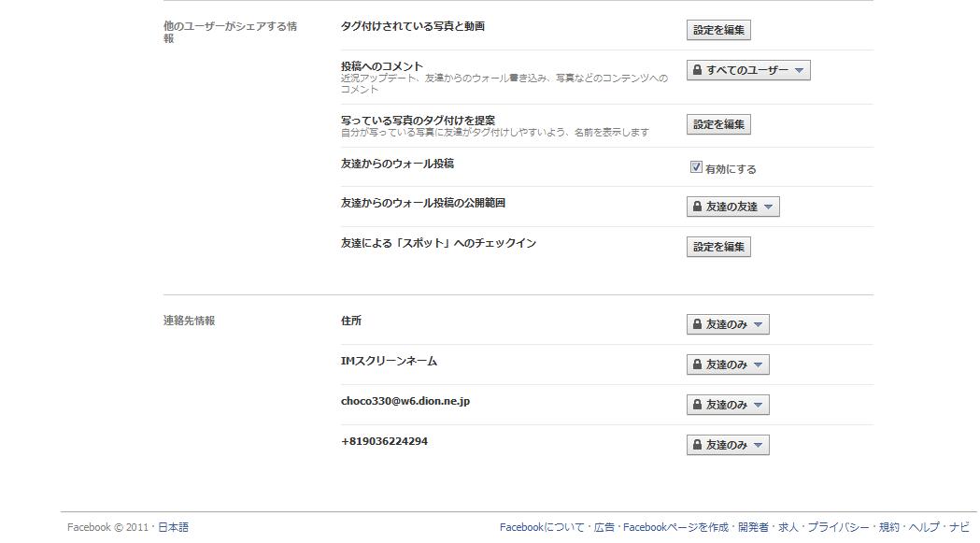Click the IMスクリーンネーム label
The width and height of the screenshot is (980, 543).
[x=389, y=361]
